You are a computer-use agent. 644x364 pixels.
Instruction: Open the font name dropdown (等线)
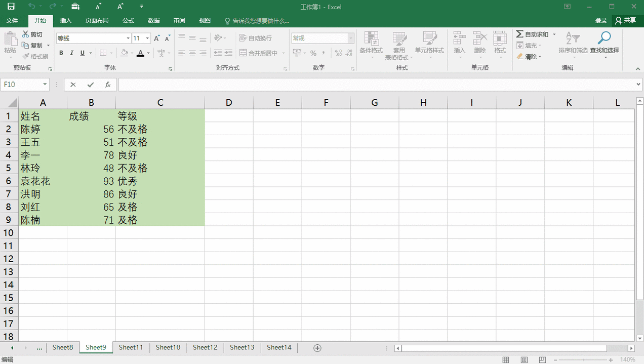click(x=128, y=38)
